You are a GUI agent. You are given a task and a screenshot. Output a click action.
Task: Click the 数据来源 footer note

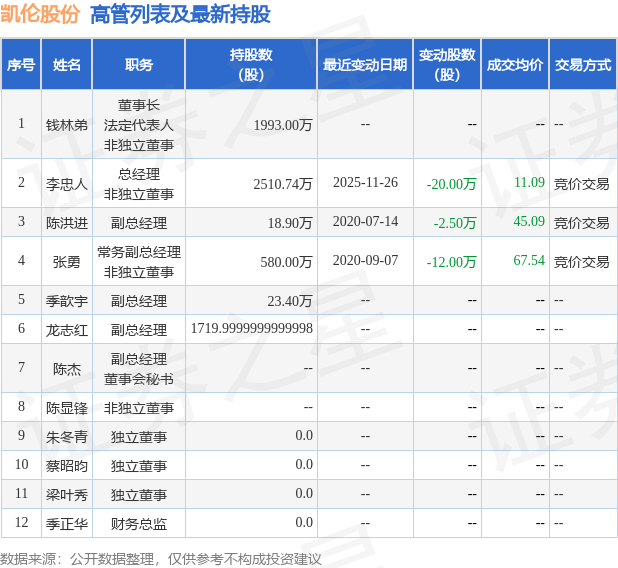161,559
